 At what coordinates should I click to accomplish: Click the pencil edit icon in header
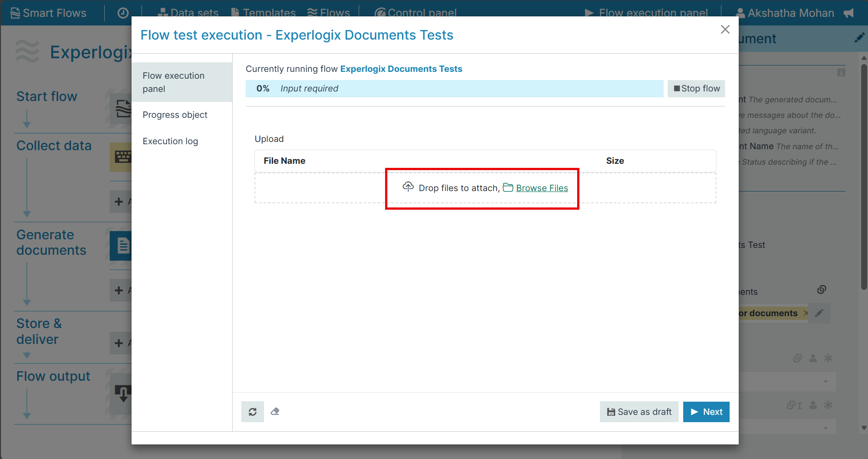(x=859, y=38)
